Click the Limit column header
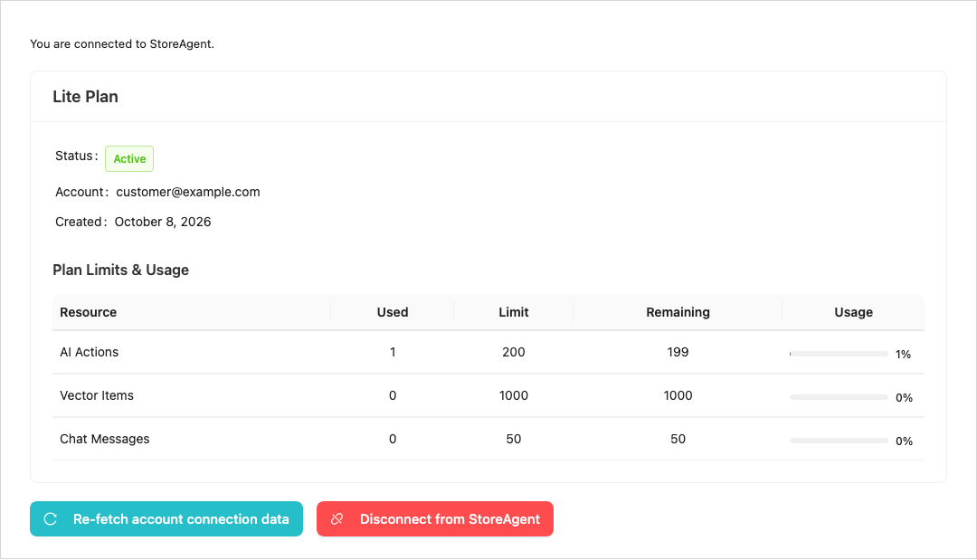 [514, 312]
